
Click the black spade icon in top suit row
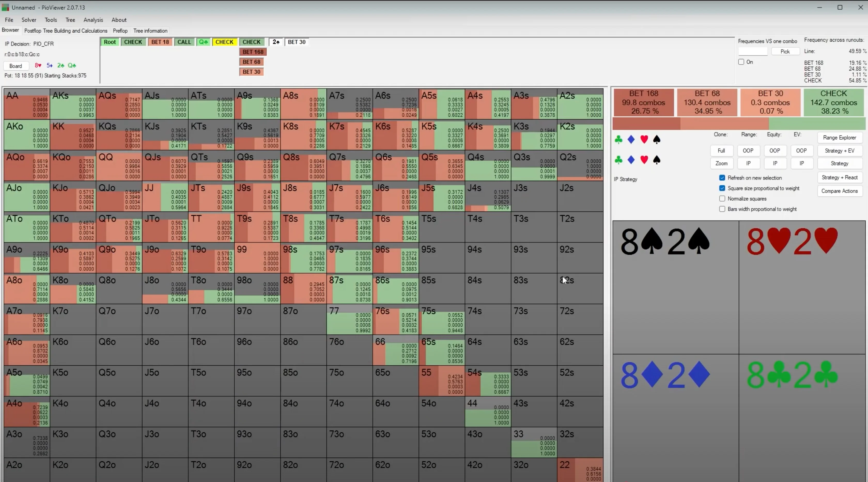pos(657,140)
